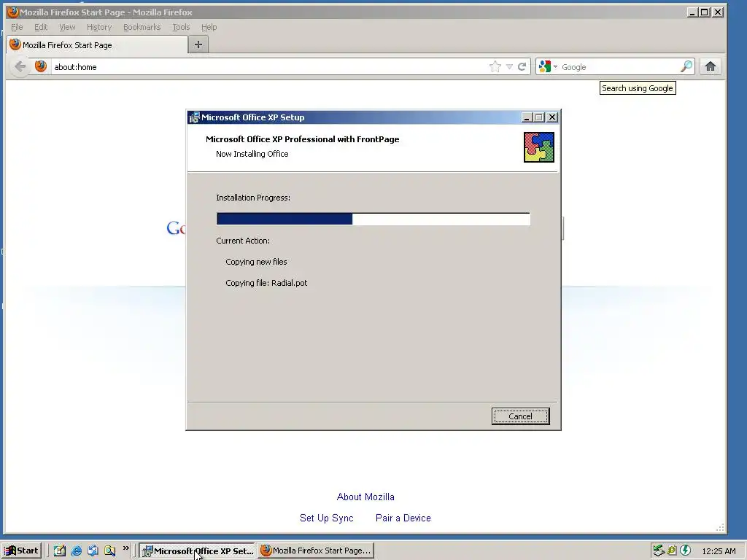Click in the Google search box field
Screen dimensions: 747x560
619,66
